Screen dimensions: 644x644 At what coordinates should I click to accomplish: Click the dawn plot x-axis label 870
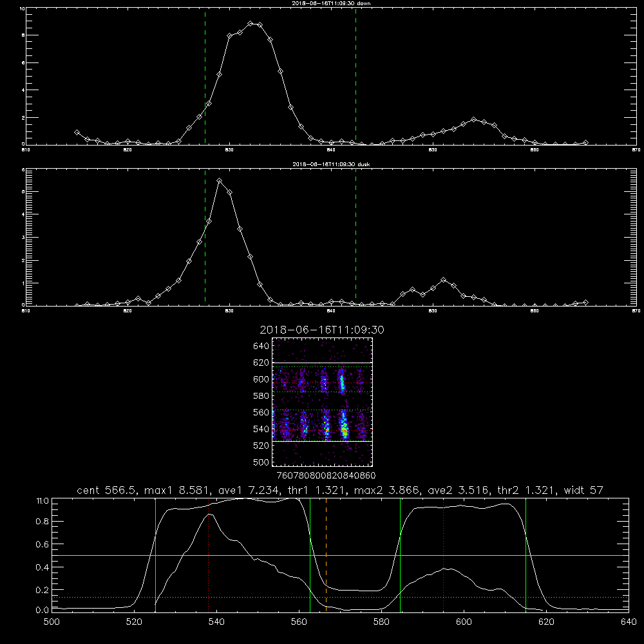pos(636,150)
